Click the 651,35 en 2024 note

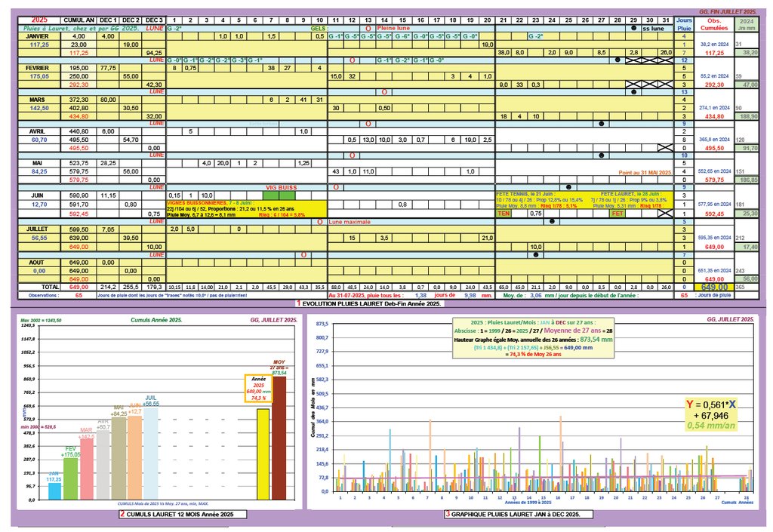pyautogui.click(x=714, y=271)
